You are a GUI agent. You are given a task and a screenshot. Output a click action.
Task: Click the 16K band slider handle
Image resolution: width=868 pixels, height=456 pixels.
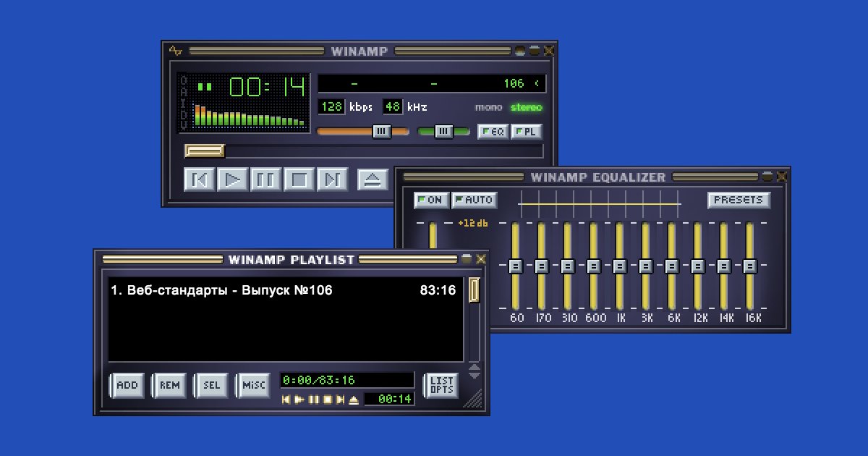pos(750,266)
